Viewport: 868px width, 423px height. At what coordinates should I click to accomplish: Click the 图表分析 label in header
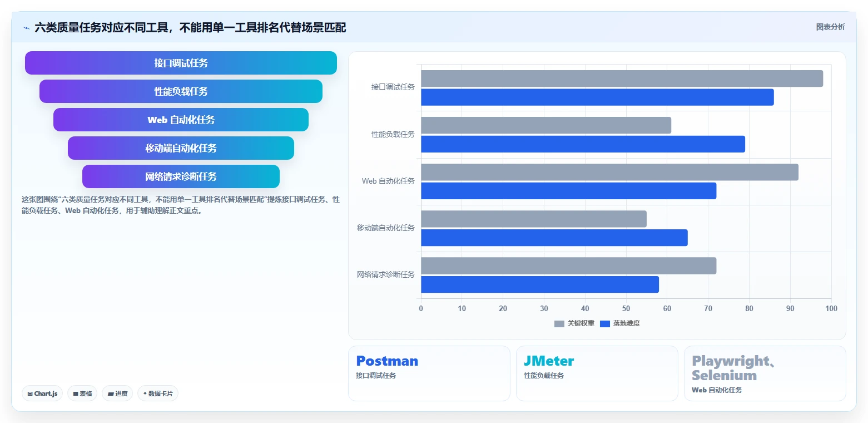coord(830,27)
